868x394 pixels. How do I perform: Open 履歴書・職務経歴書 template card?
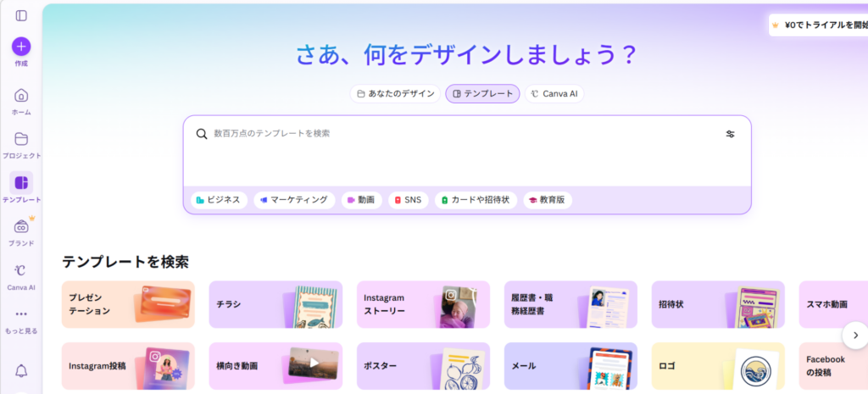click(570, 304)
